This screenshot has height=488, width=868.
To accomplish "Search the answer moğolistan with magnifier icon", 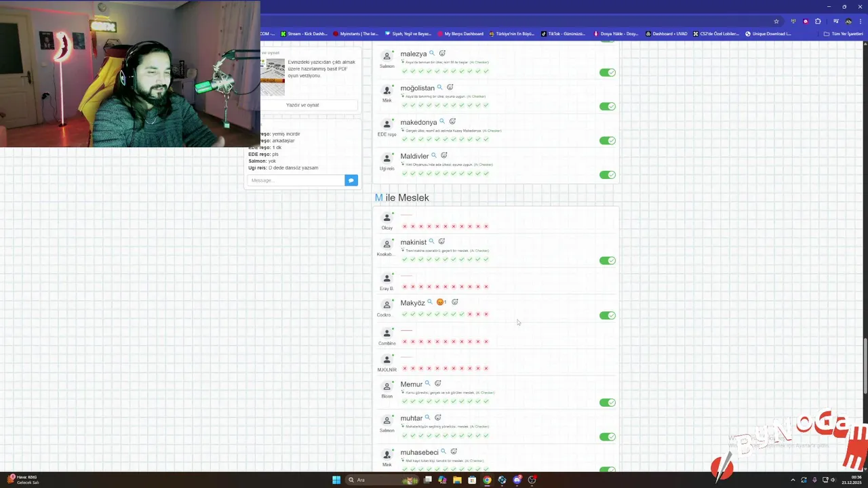I will [439, 87].
